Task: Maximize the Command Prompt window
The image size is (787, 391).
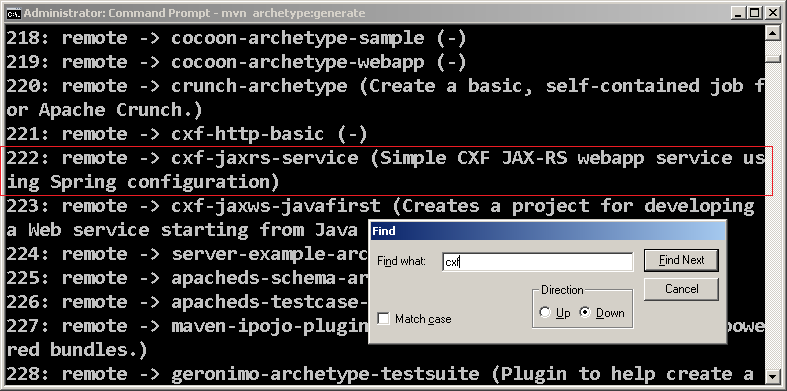Action: [x=755, y=13]
